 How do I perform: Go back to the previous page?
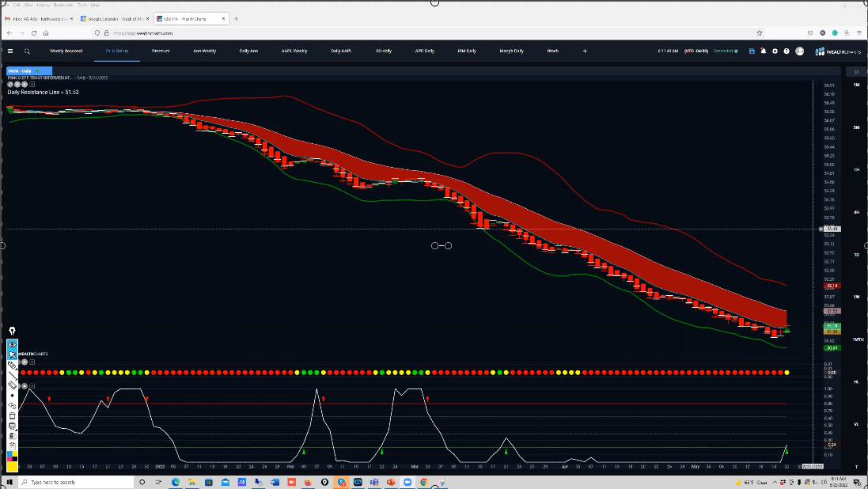click(9, 33)
